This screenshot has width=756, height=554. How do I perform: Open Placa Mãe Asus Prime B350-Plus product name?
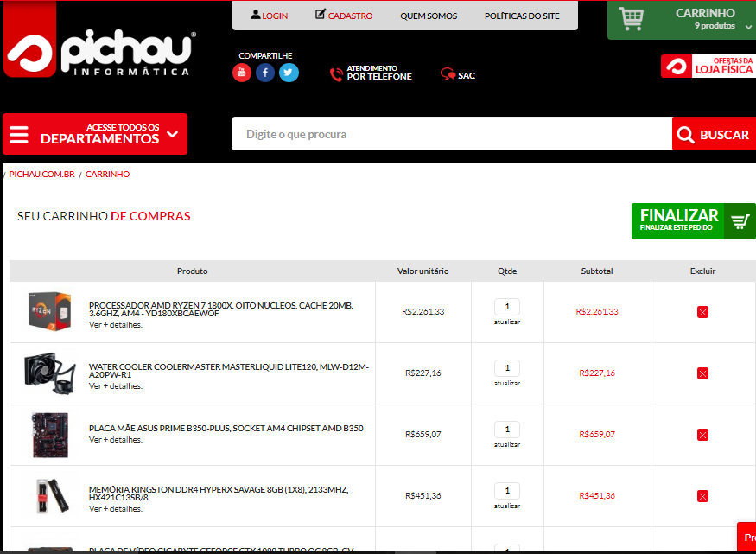tap(226, 428)
